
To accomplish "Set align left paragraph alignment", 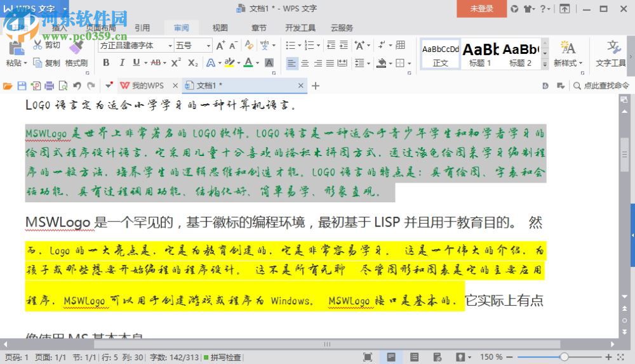I will pos(291,63).
